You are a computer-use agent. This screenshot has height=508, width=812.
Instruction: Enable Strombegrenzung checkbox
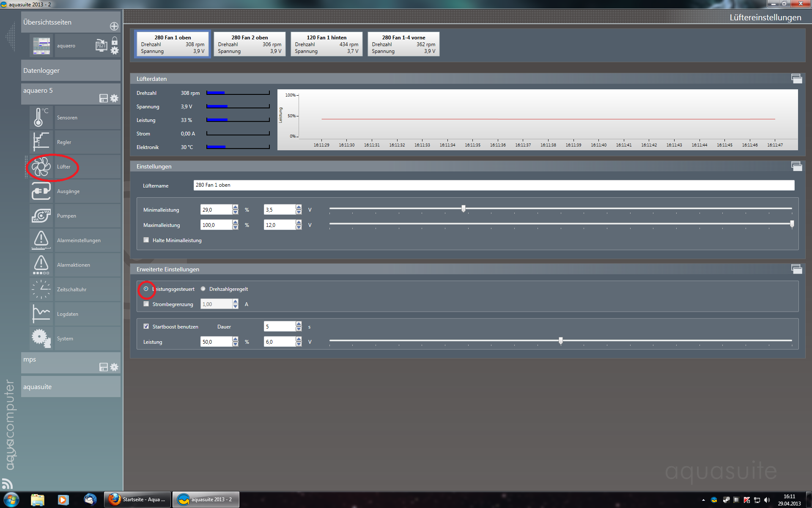pos(146,304)
